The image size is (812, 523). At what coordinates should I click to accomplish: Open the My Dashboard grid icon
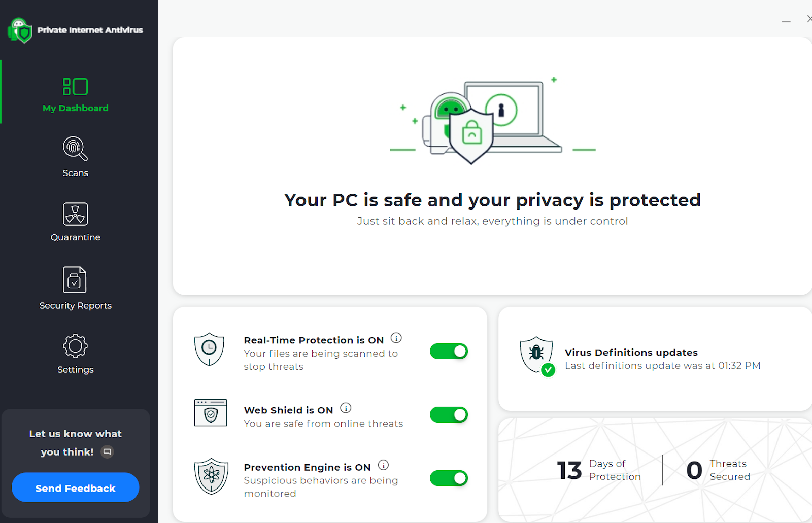[75, 87]
